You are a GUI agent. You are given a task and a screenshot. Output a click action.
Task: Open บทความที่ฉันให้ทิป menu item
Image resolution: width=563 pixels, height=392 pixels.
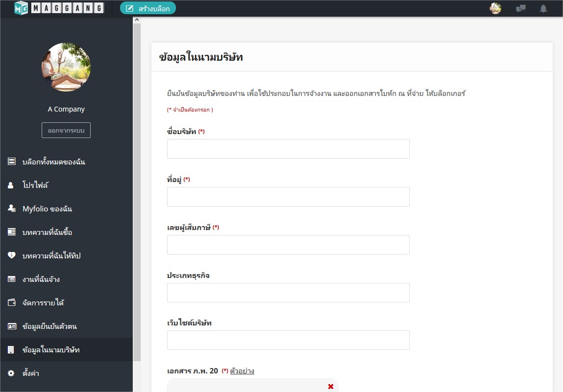pos(67,256)
